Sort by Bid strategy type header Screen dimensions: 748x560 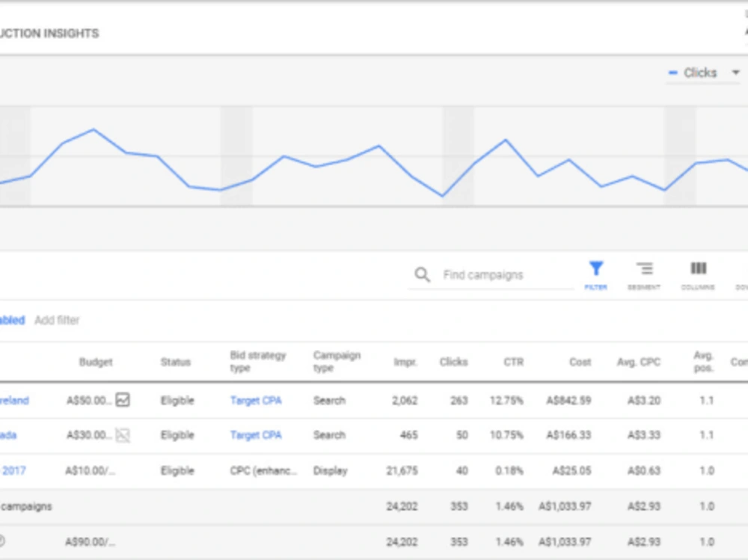(x=258, y=362)
